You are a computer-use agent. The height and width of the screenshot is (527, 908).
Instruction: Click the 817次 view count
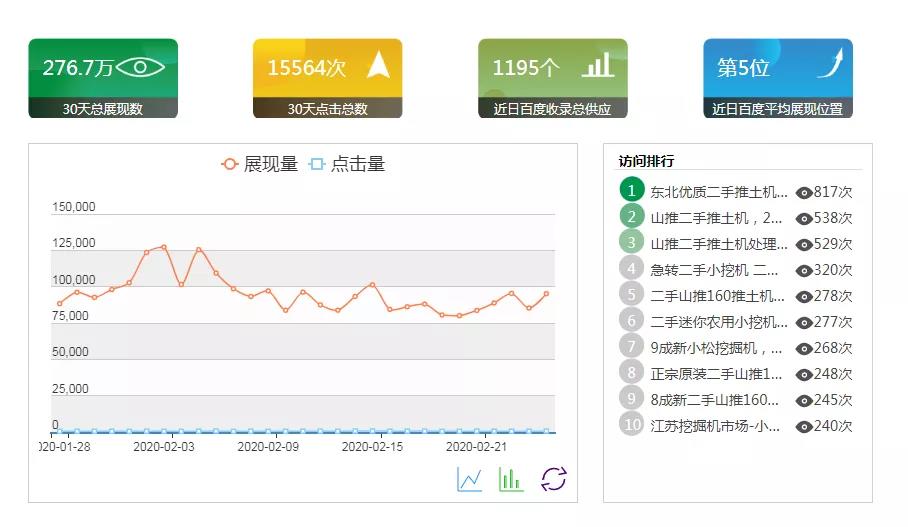tap(833, 192)
